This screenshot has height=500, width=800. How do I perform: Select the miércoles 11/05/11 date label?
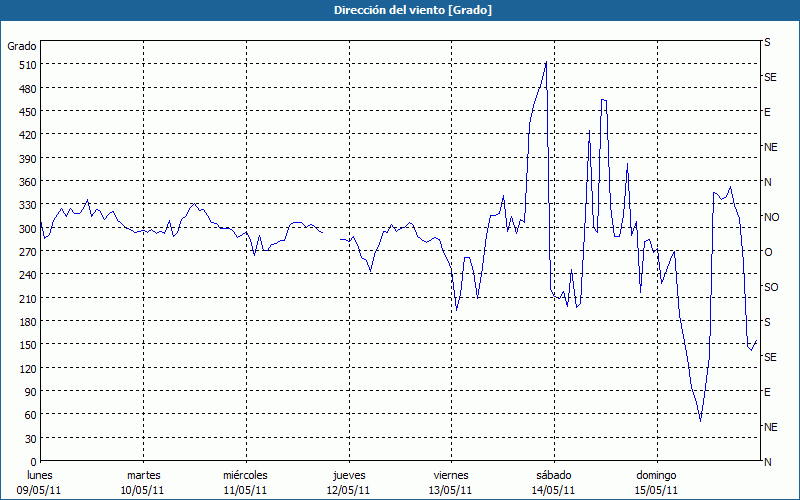tap(245, 483)
